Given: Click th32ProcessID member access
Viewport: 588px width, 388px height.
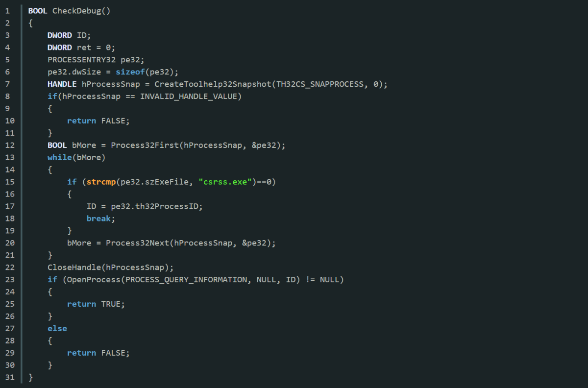Looking at the screenshot, I should click(x=167, y=206).
